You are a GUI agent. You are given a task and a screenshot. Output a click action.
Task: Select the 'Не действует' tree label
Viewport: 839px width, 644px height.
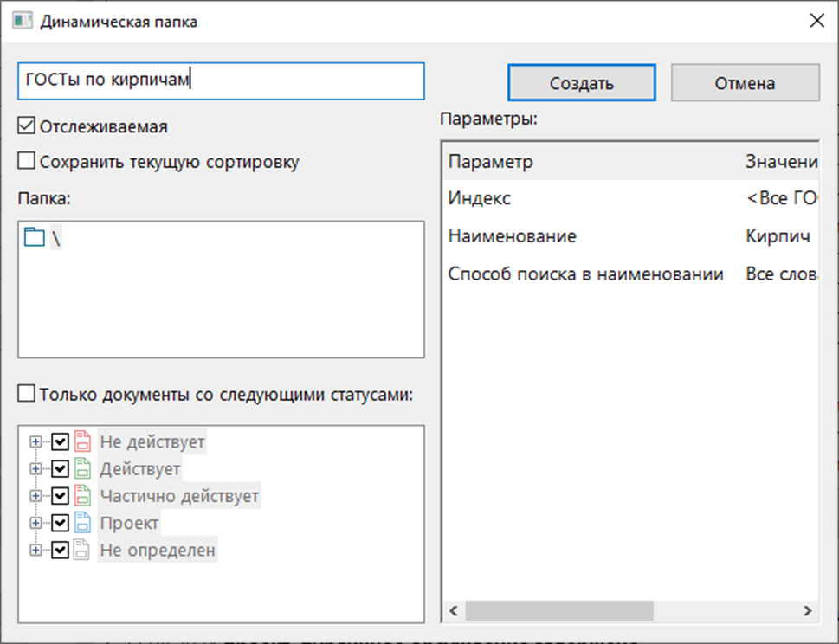coord(152,441)
